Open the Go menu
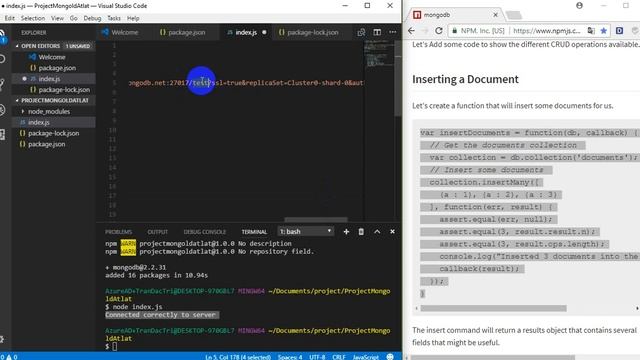Image resolution: width=640 pixels, height=360 pixels. coord(73,18)
